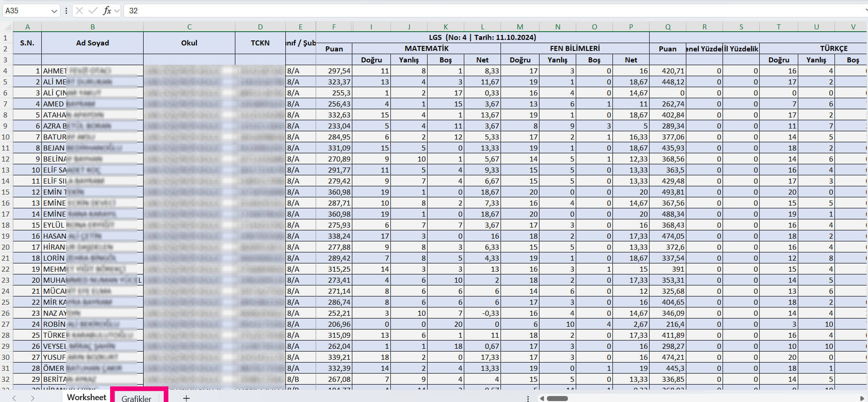Select the Ad Soyad header cell
The width and height of the screenshot is (868, 402).
point(92,43)
